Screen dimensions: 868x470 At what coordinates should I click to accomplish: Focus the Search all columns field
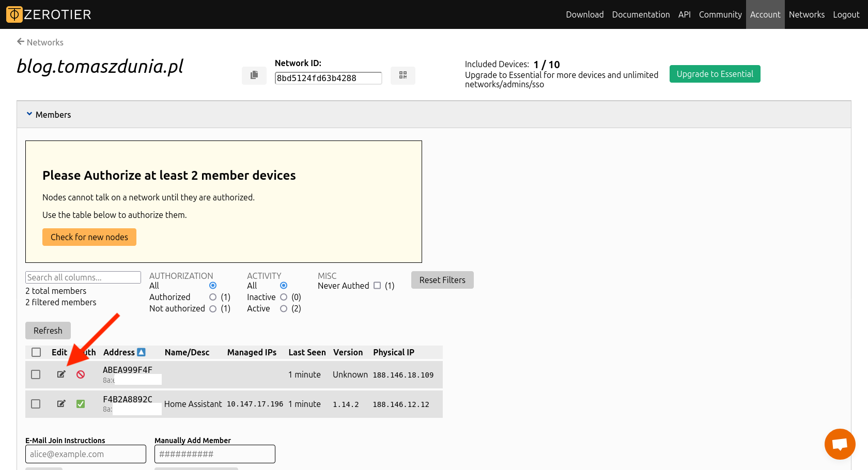point(83,277)
